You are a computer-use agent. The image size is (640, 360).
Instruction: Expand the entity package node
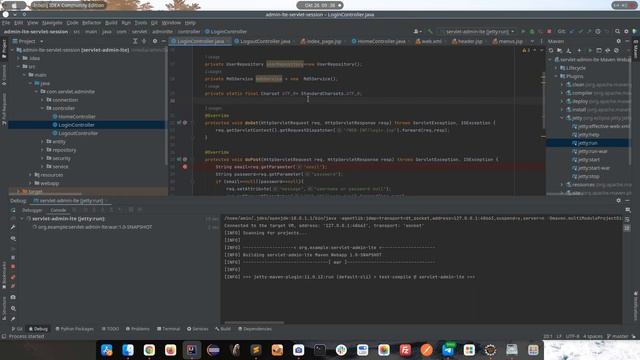42,142
